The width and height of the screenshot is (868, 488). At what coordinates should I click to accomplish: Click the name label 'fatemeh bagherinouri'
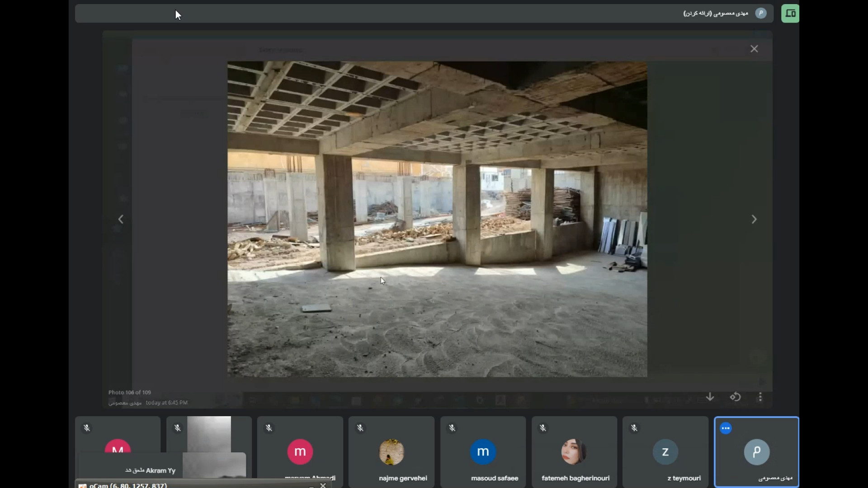coord(576,478)
